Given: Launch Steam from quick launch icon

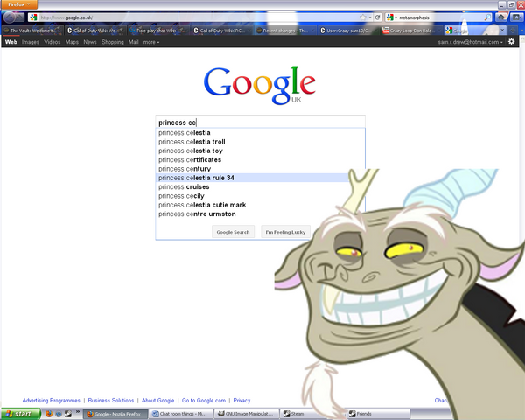Looking at the screenshot, I should 68,414.
